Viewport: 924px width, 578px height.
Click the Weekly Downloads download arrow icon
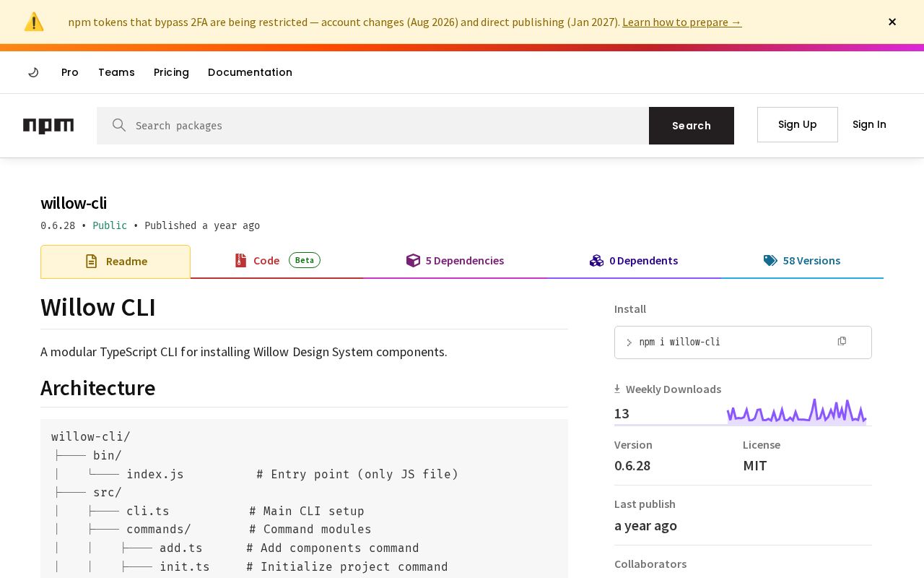pos(617,389)
